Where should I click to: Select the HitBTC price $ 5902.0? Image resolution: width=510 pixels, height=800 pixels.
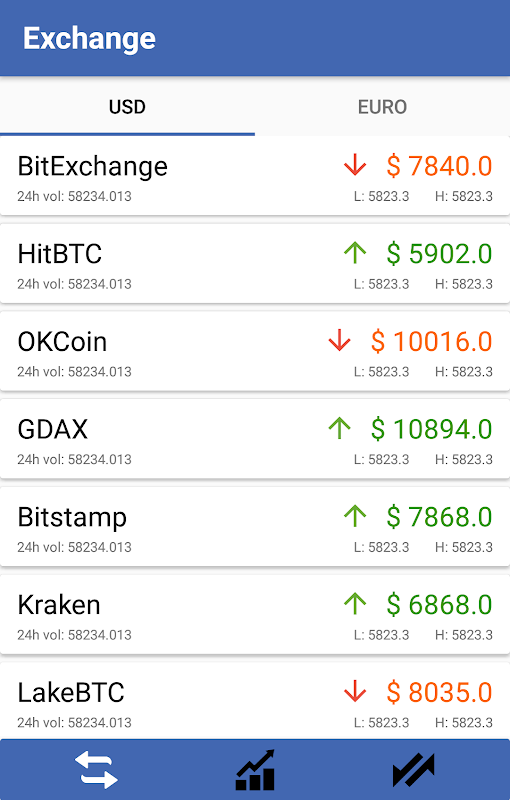(x=439, y=254)
